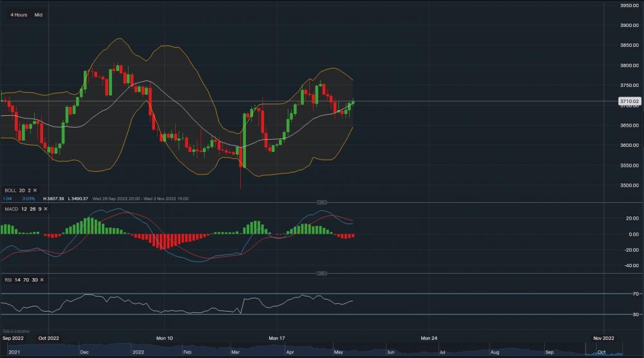Screen dimensions: 644x358
Task: Click the current price tag 3710.02
Action: [629, 101]
